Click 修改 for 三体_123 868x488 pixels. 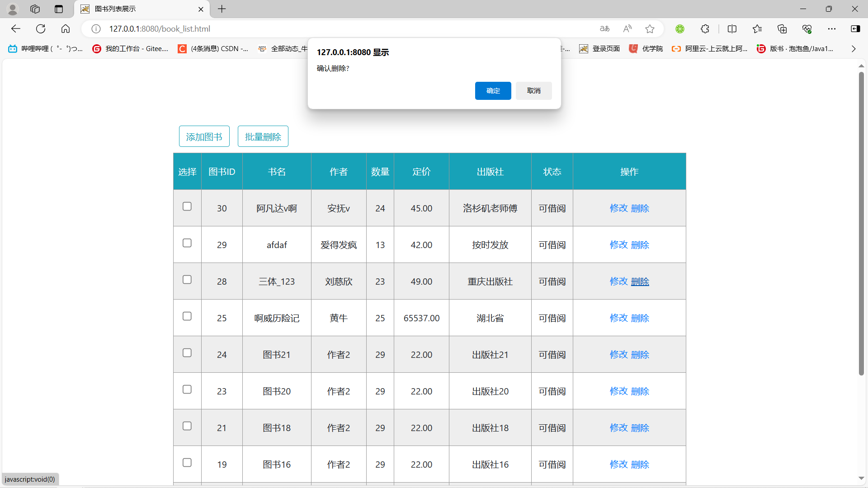(x=619, y=282)
